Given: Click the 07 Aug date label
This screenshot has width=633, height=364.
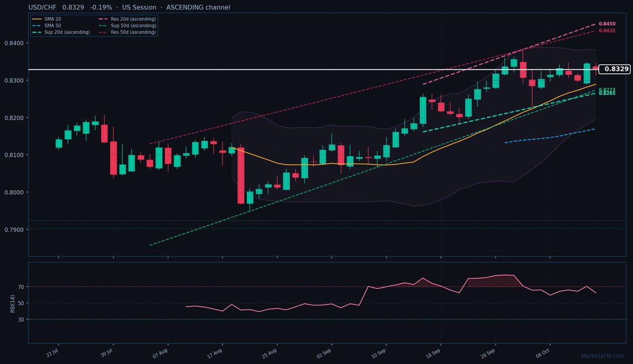Looking at the screenshot, I should (161, 352).
